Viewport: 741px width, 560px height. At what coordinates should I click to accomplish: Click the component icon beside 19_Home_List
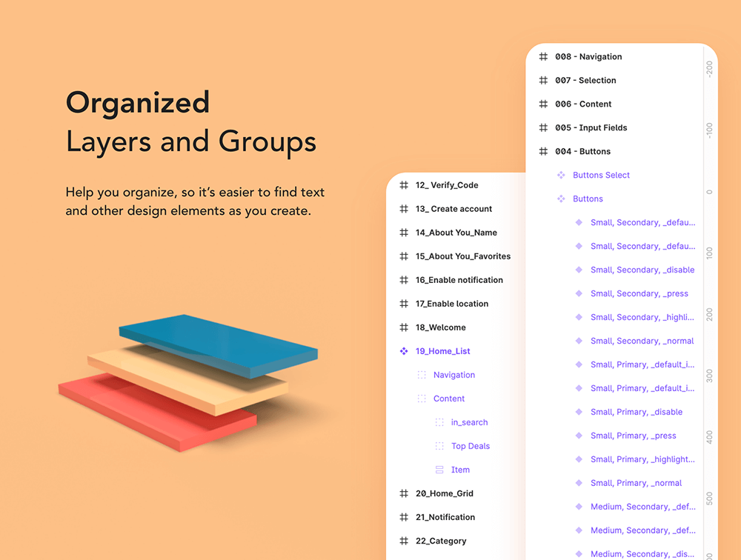(404, 351)
